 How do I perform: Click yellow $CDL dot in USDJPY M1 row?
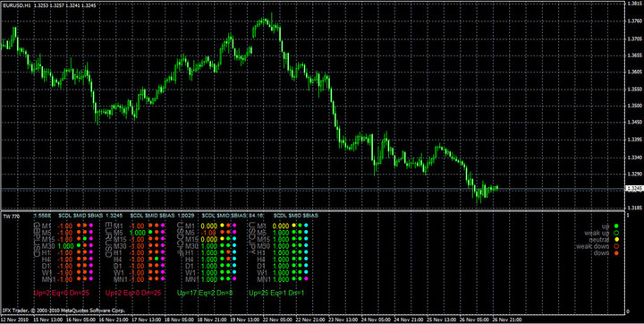coord(293,226)
